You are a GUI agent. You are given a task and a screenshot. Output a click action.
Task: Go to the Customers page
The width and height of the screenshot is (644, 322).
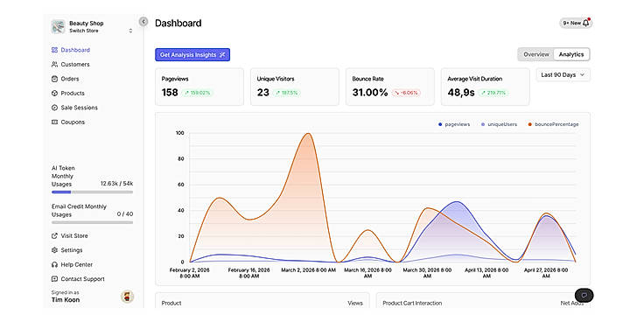coord(75,65)
